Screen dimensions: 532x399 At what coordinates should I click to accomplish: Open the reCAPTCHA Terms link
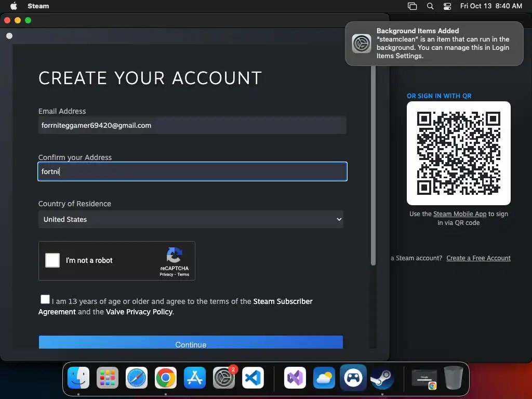183,274
